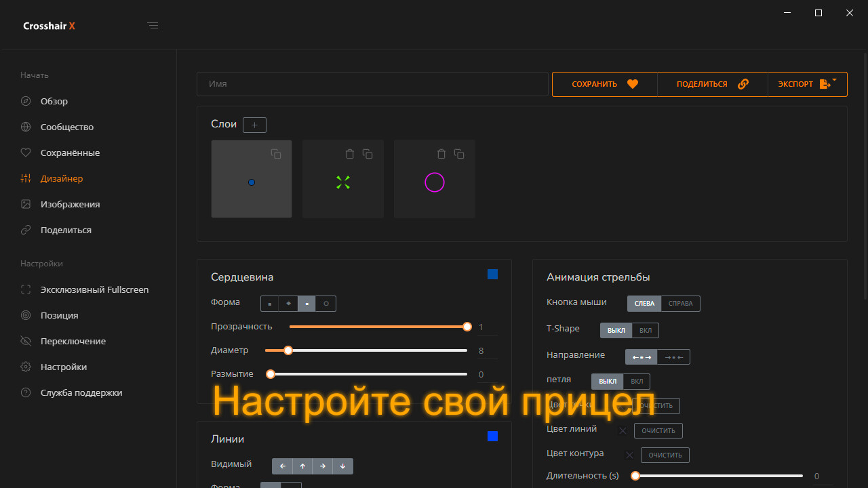Collapse the sidebar with the hamburger icon
This screenshot has width=868, height=488.
point(153,26)
